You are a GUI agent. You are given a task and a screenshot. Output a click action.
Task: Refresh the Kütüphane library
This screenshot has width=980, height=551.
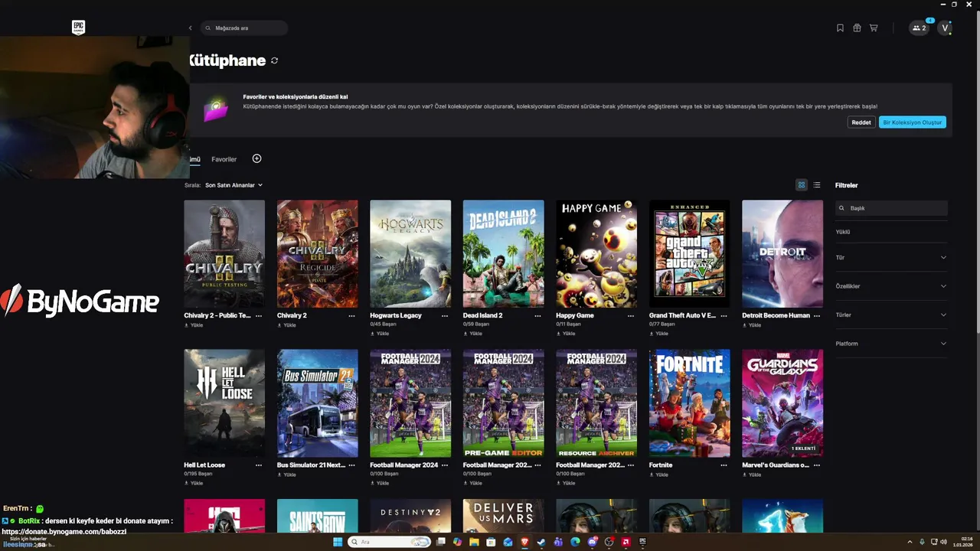click(x=274, y=60)
